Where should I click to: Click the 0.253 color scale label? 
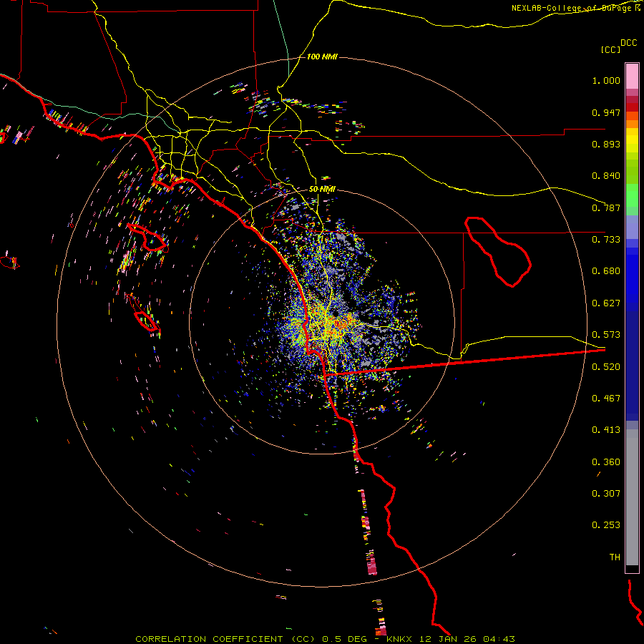tap(606, 525)
